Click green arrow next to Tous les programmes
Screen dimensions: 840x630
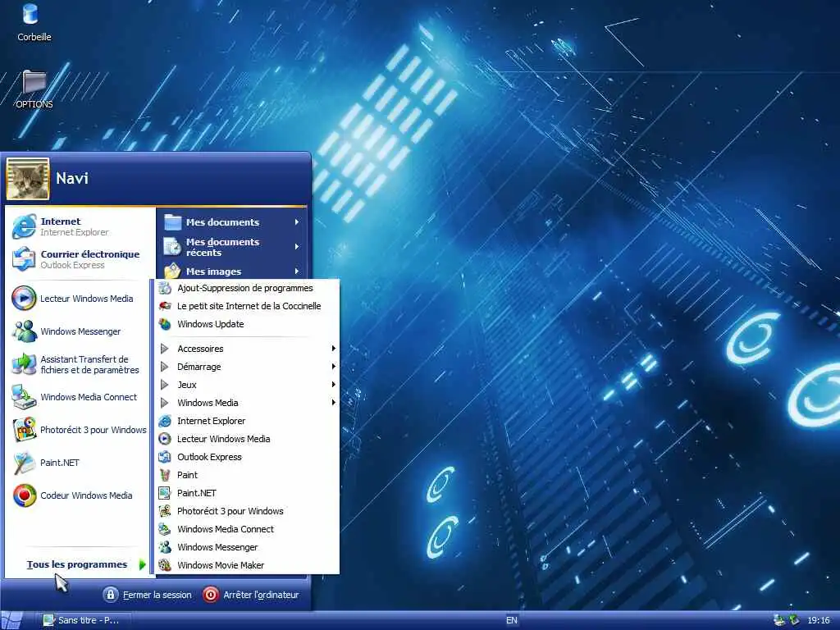pos(142,564)
